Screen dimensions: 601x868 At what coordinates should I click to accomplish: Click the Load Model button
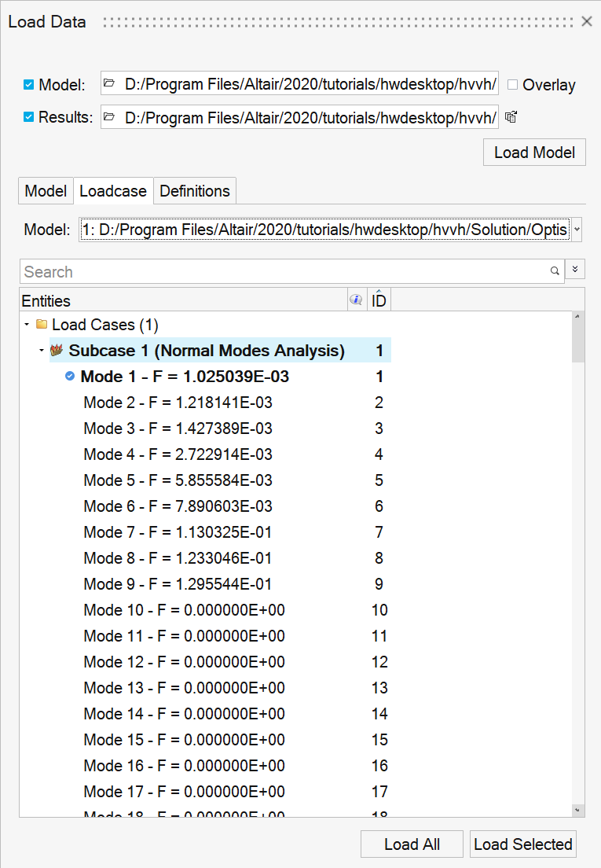click(x=534, y=153)
